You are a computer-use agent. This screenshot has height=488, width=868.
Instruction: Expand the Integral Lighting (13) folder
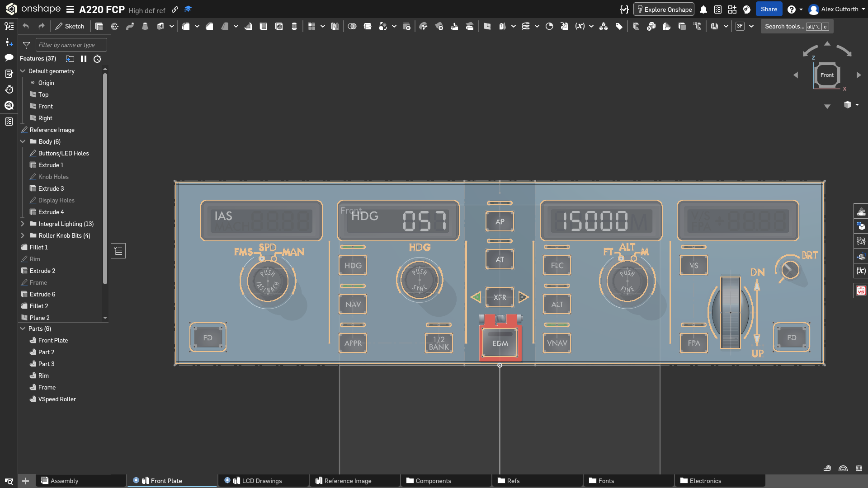point(23,224)
